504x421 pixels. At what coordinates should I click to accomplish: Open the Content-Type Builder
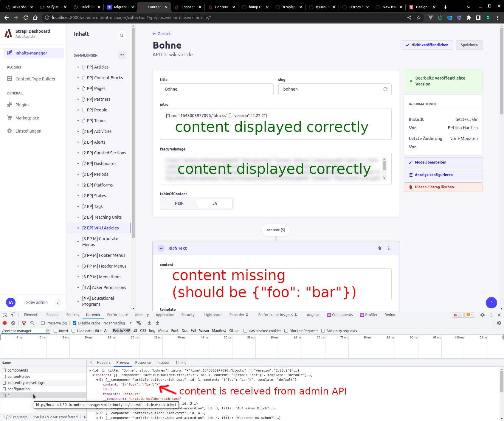pos(35,79)
